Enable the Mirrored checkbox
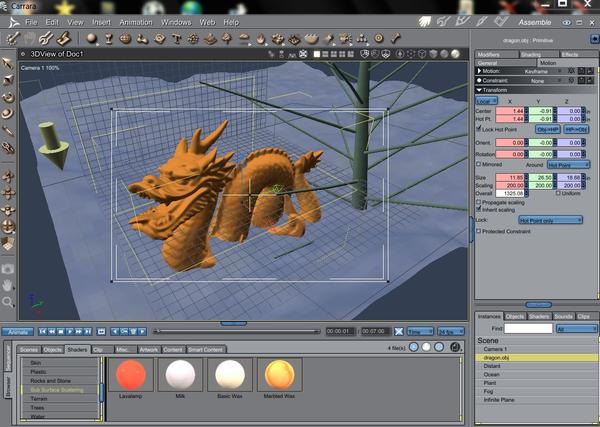The width and height of the screenshot is (600, 427). click(x=479, y=165)
